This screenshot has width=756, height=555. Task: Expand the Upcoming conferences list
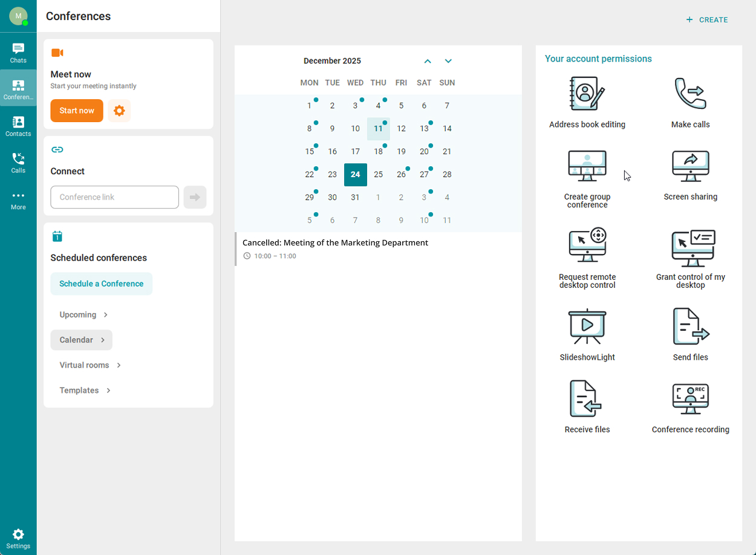[x=83, y=315]
